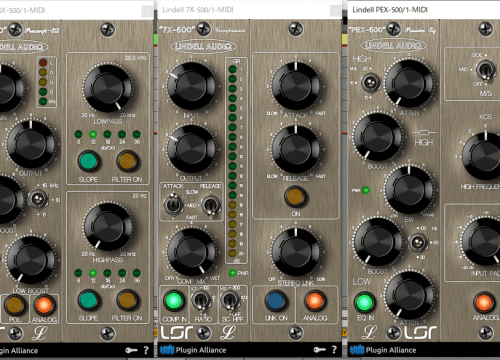Click the OUTPUT knob on 7X-500

(191, 149)
